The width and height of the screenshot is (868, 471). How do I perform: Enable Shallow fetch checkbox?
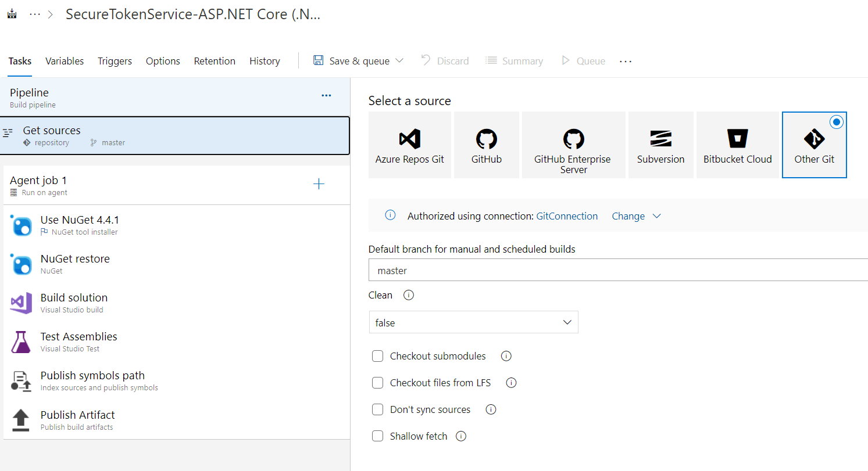[378, 436]
